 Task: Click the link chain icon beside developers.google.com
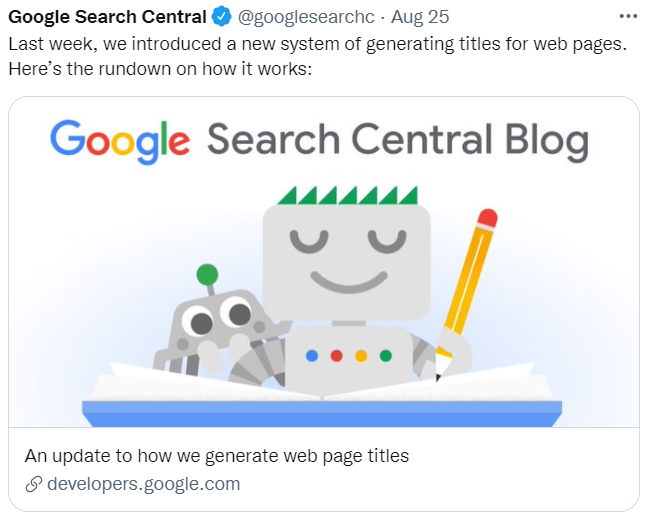point(34,484)
